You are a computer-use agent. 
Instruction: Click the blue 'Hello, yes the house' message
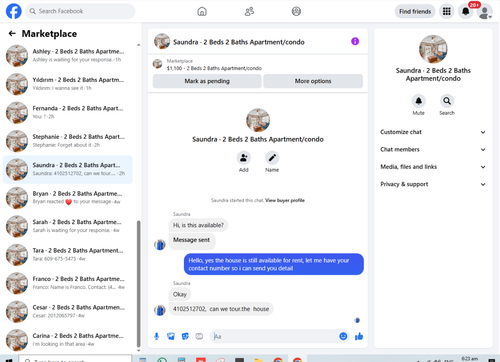point(274,264)
